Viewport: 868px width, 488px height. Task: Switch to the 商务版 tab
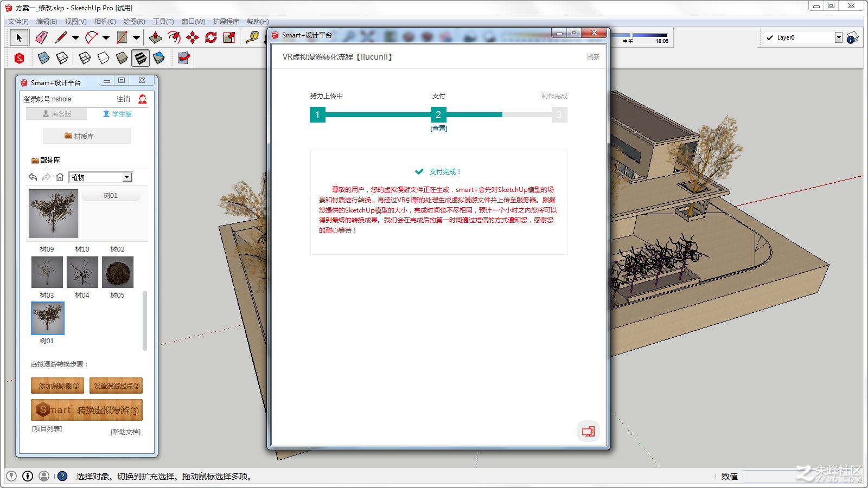point(57,114)
